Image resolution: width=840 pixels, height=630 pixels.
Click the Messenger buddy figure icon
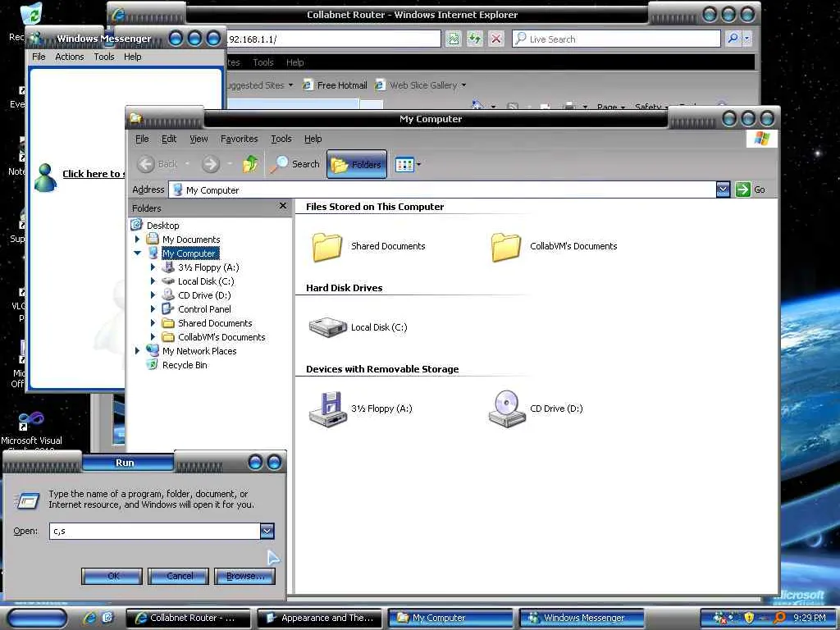point(46,177)
